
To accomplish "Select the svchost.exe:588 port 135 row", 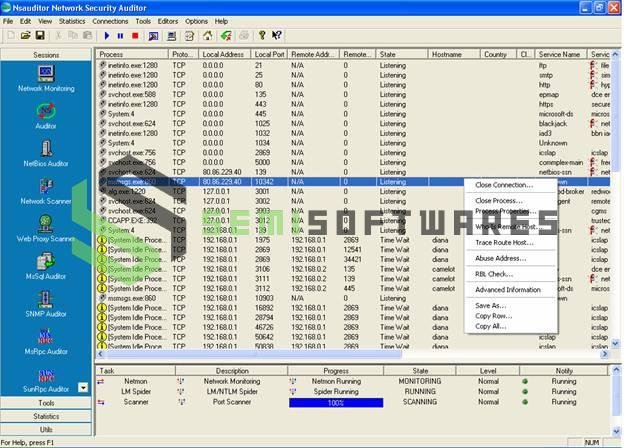I will pos(352,94).
